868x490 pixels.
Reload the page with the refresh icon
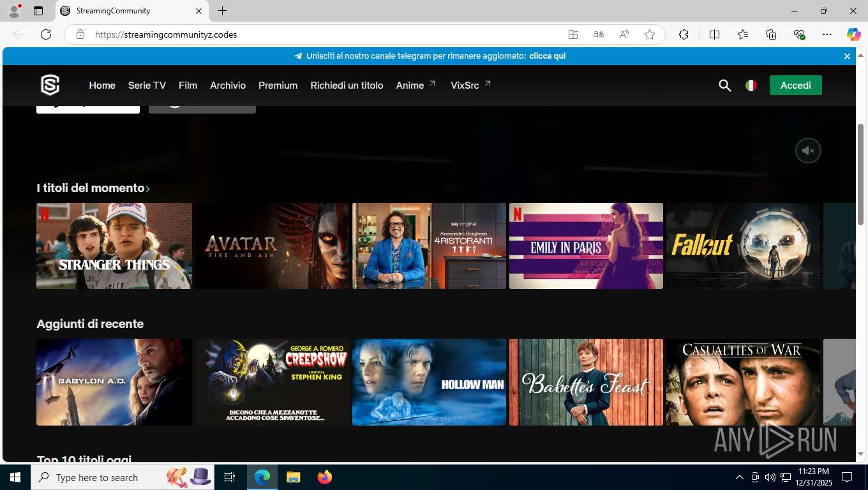[46, 34]
